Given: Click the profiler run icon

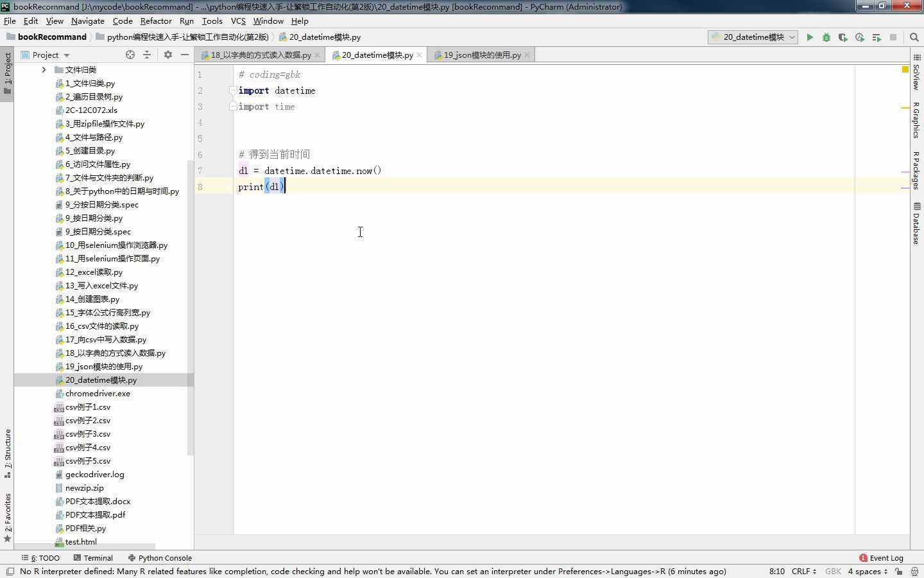Looking at the screenshot, I should [860, 37].
